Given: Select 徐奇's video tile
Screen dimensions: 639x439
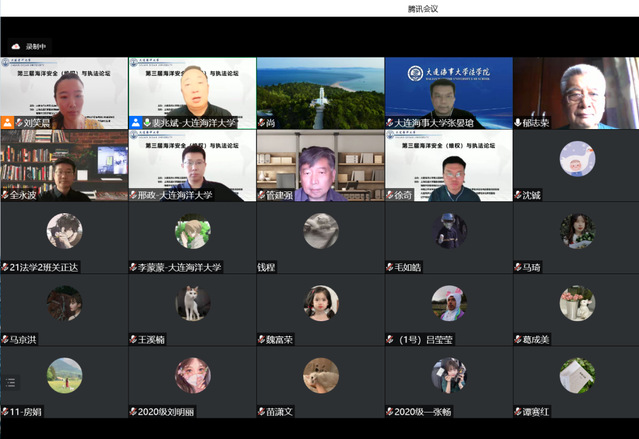Looking at the screenshot, I should (448, 165).
